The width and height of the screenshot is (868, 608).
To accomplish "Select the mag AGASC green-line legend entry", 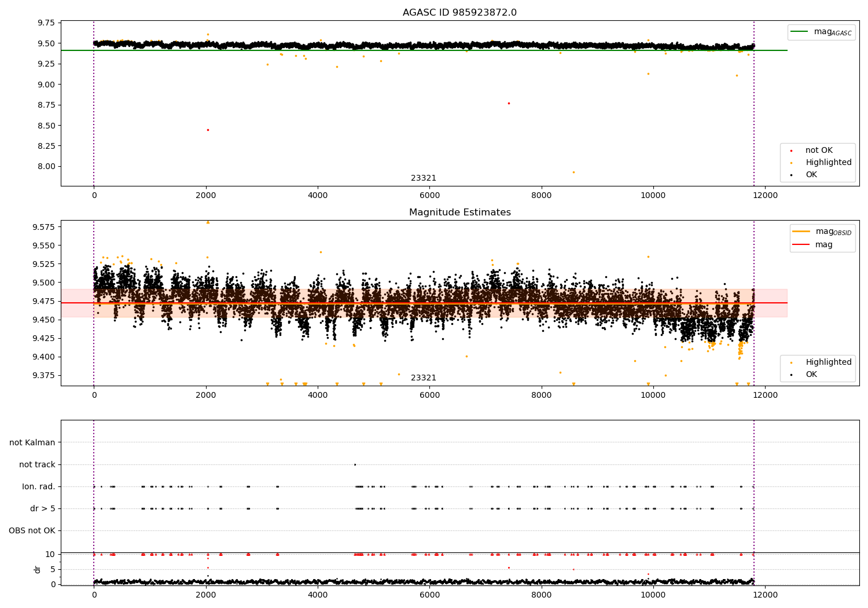I will click(x=821, y=32).
